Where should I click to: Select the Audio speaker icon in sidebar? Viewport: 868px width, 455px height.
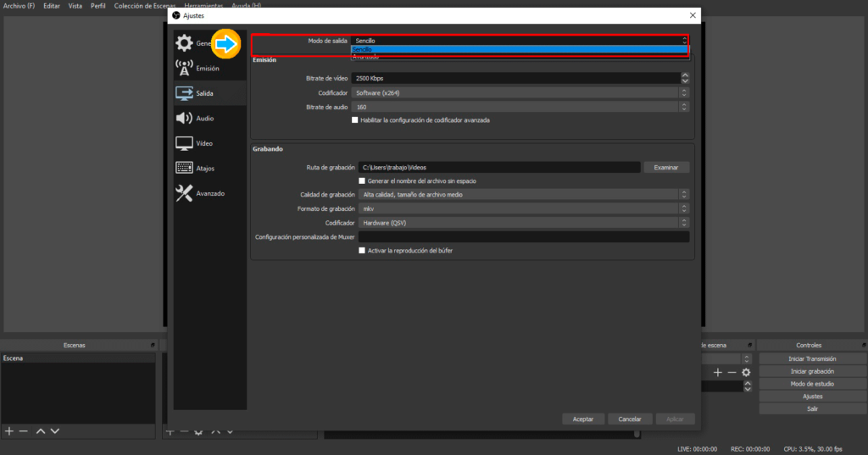tap(184, 118)
